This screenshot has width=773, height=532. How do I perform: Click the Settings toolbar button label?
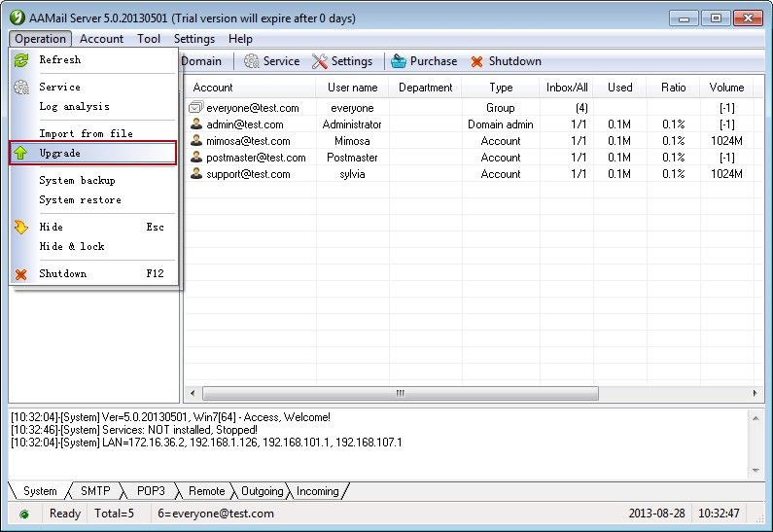(352, 61)
